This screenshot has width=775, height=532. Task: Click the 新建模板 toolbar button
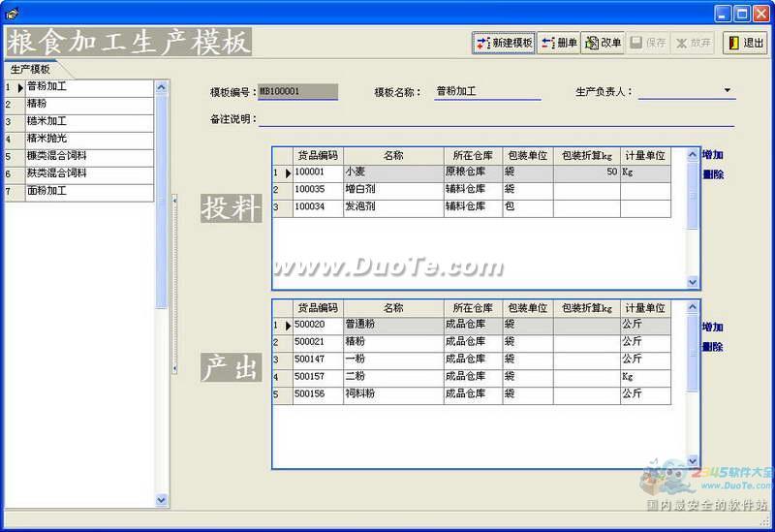coord(504,43)
